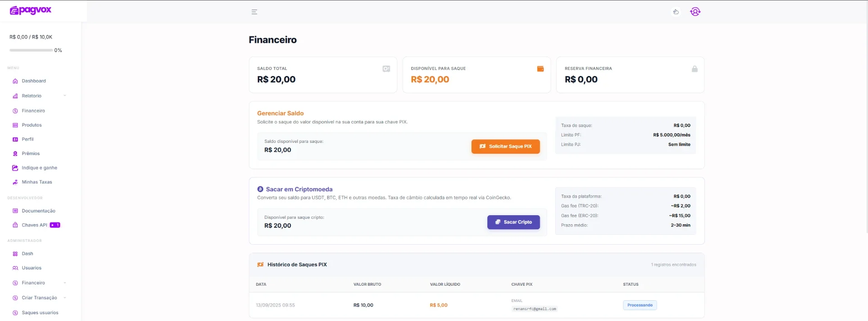Image resolution: width=868 pixels, height=321 pixels.
Task: Click the VALOR BRUTO column header
Action: 367,285
